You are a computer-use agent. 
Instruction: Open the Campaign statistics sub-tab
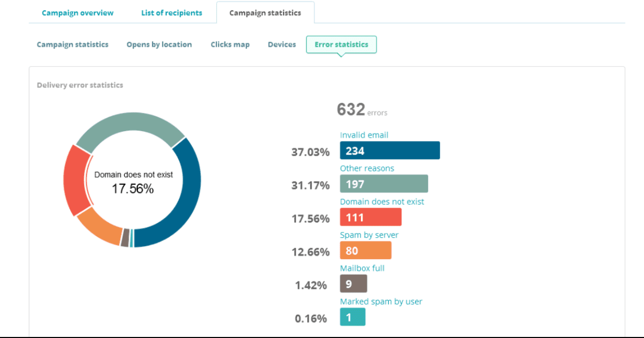point(73,44)
